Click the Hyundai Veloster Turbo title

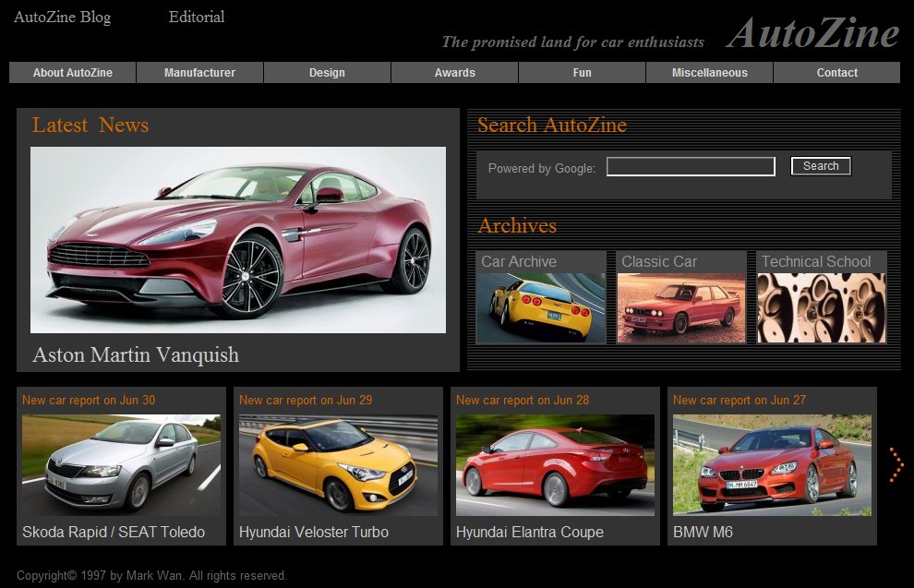pyautogui.click(x=314, y=532)
